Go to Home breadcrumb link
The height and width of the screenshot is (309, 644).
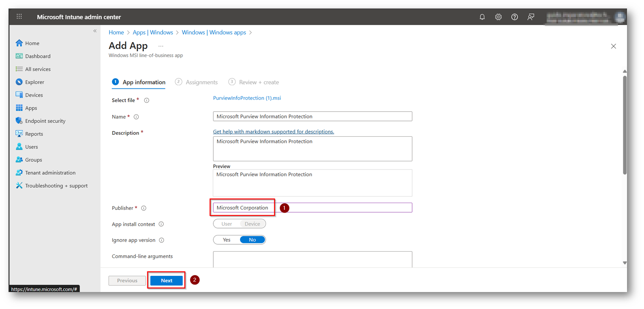pos(116,32)
